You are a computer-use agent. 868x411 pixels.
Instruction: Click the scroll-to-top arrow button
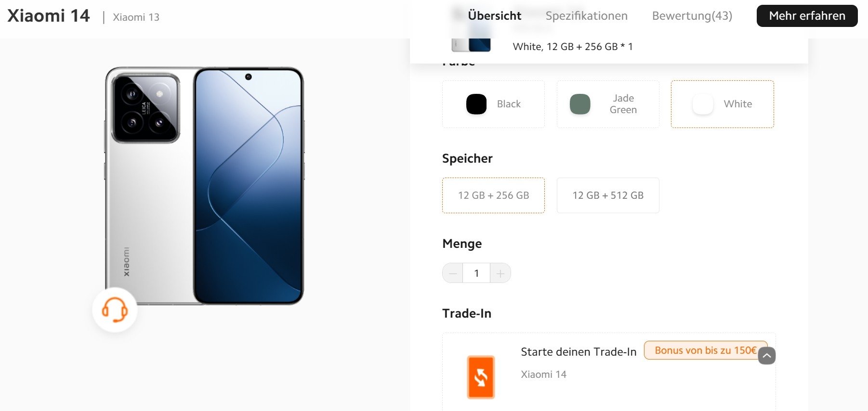(767, 356)
